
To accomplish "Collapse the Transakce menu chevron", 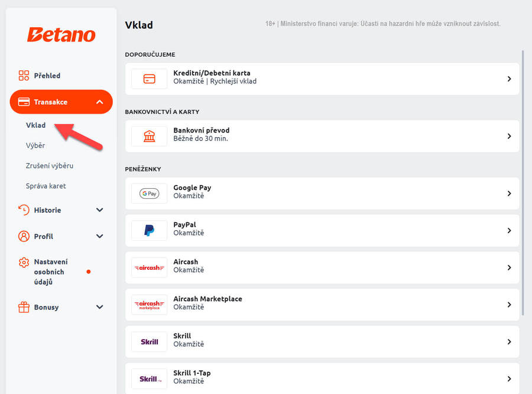I will coord(99,102).
